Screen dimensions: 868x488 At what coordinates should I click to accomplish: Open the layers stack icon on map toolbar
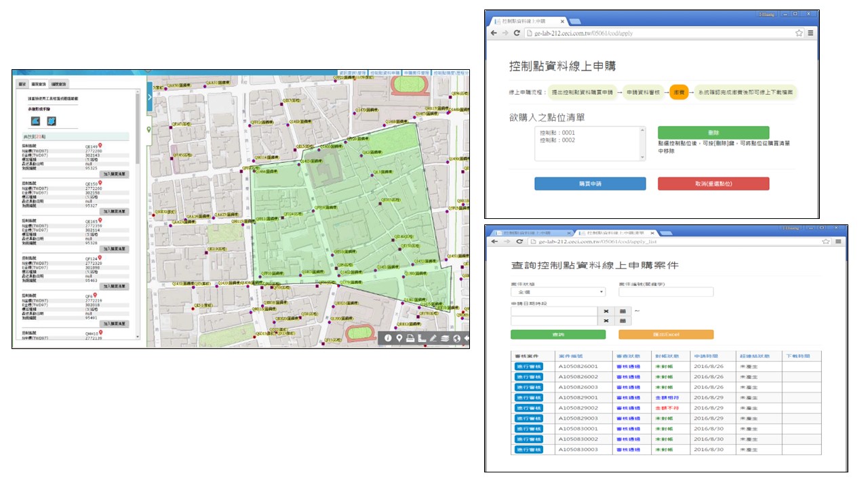(x=445, y=338)
